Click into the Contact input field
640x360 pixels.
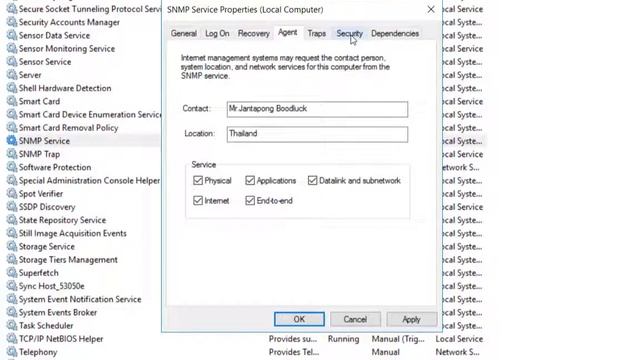(x=317, y=109)
